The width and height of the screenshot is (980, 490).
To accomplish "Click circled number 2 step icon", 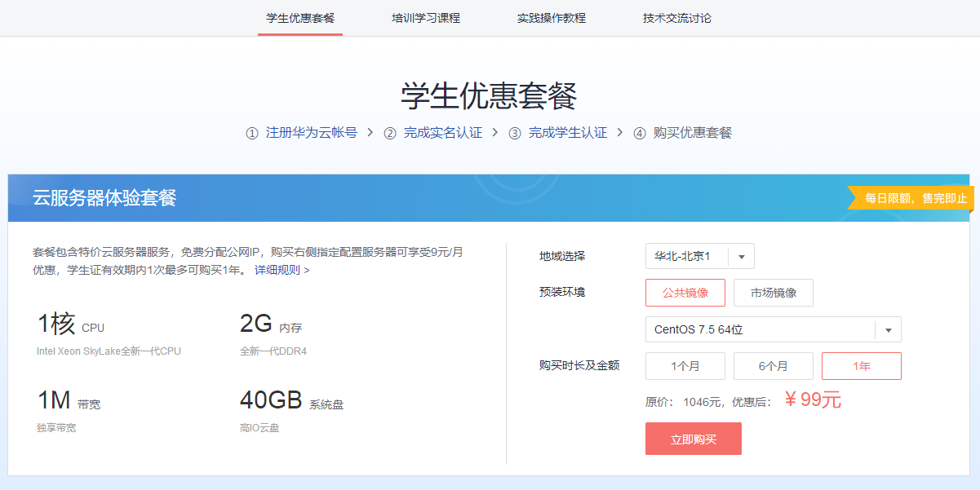I will tap(390, 133).
